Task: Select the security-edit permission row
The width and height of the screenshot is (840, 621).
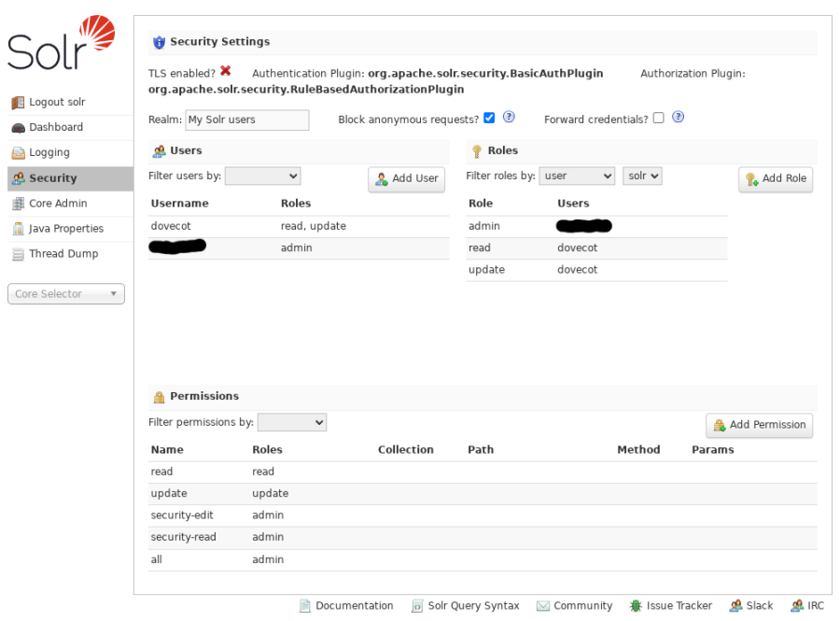Action: click(x=483, y=515)
